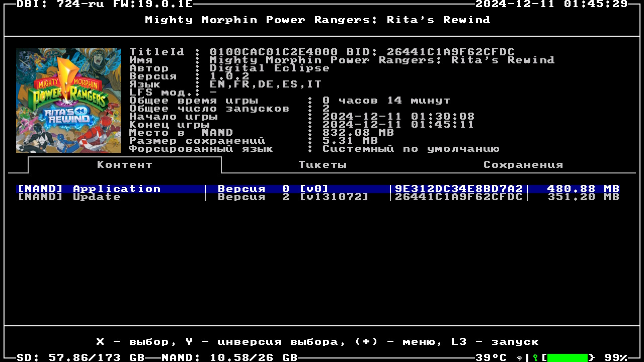Click the green battery level indicator

pyautogui.click(x=568, y=357)
